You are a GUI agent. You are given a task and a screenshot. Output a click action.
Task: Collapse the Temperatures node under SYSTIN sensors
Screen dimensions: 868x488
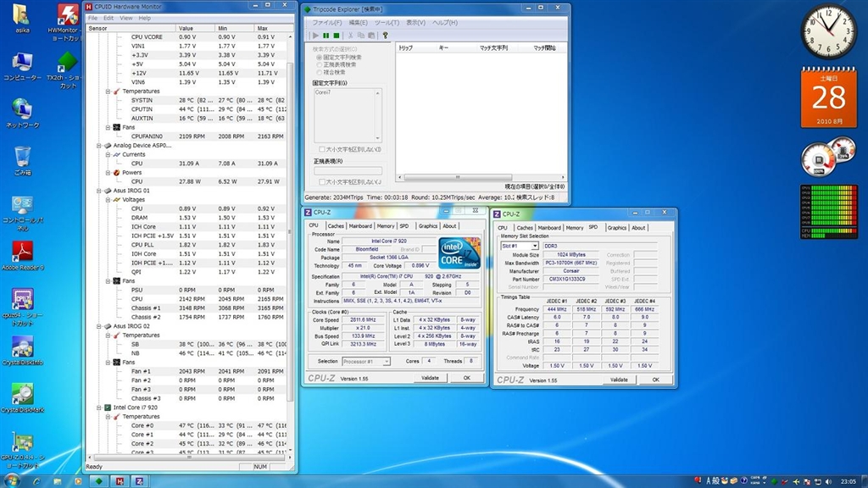108,91
